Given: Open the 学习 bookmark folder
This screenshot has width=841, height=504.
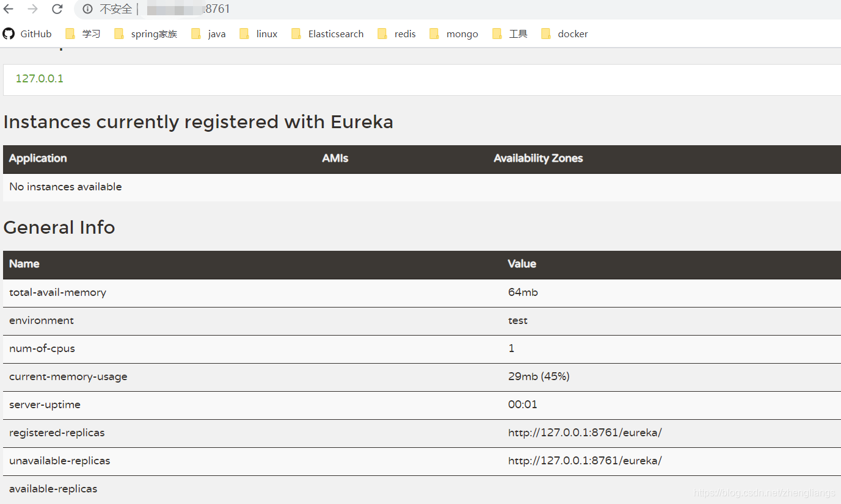Looking at the screenshot, I should click(x=82, y=34).
